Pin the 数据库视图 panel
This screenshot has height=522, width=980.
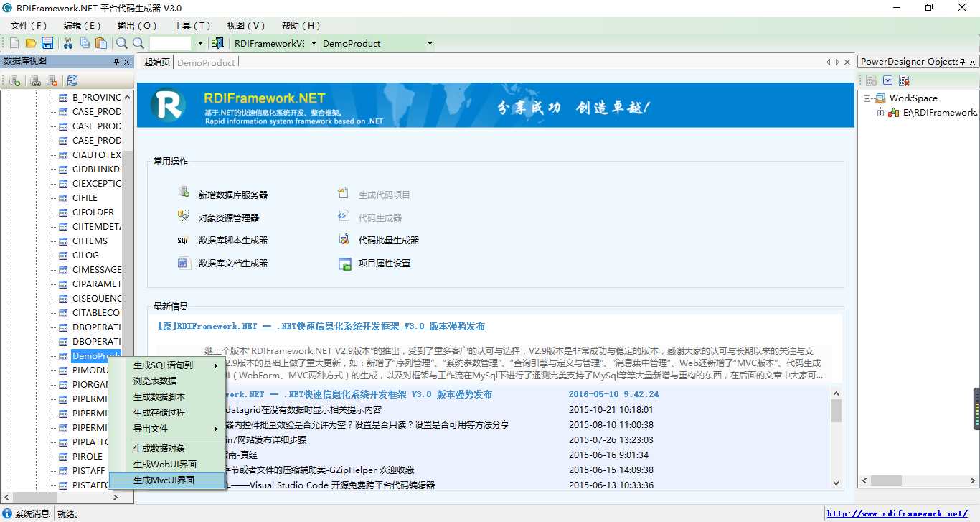pos(117,62)
